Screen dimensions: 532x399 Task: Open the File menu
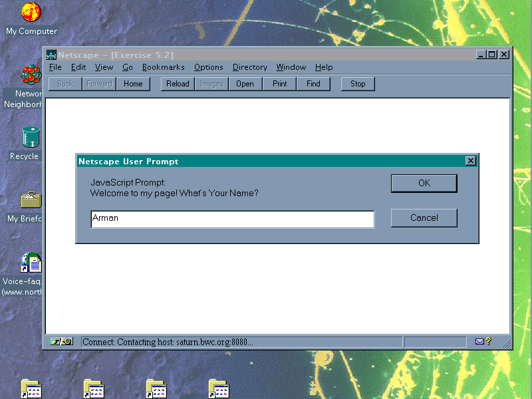(x=55, y=67)
